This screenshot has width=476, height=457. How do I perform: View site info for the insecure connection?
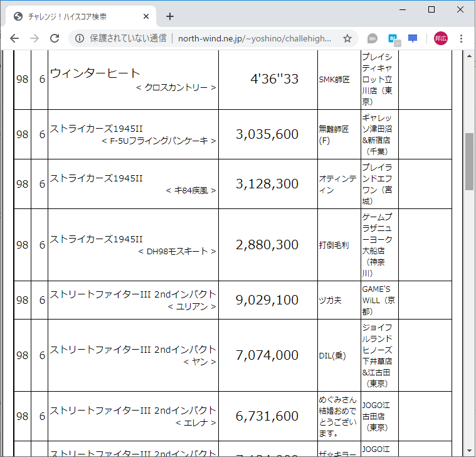pos(80,38)
